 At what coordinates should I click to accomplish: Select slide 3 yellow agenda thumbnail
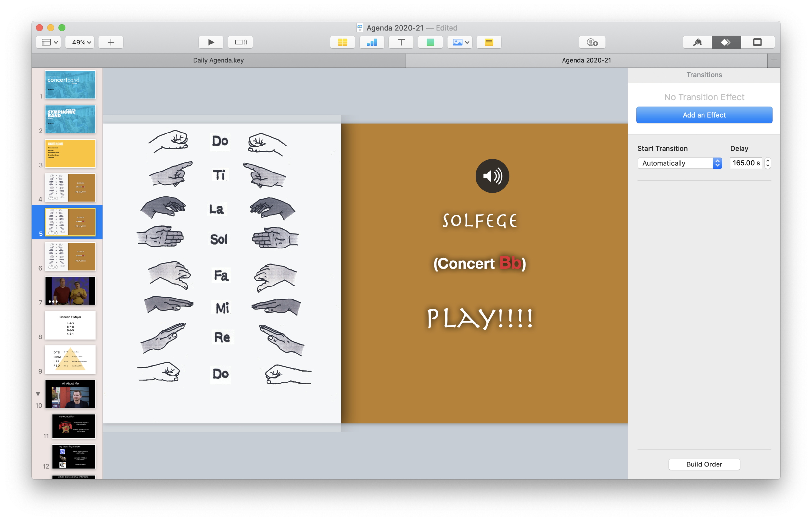click(70, 153)
